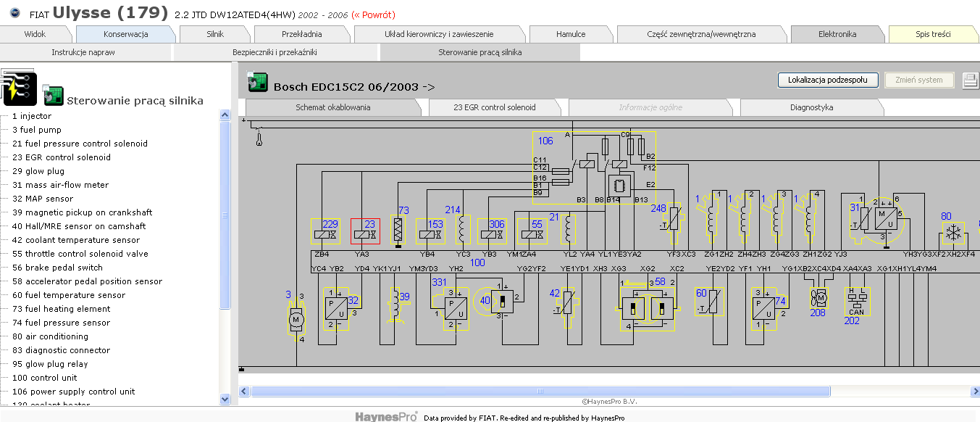980x422 pixels.
Task: Open the Schemat okablowania tab
Action: pos(333,107)
